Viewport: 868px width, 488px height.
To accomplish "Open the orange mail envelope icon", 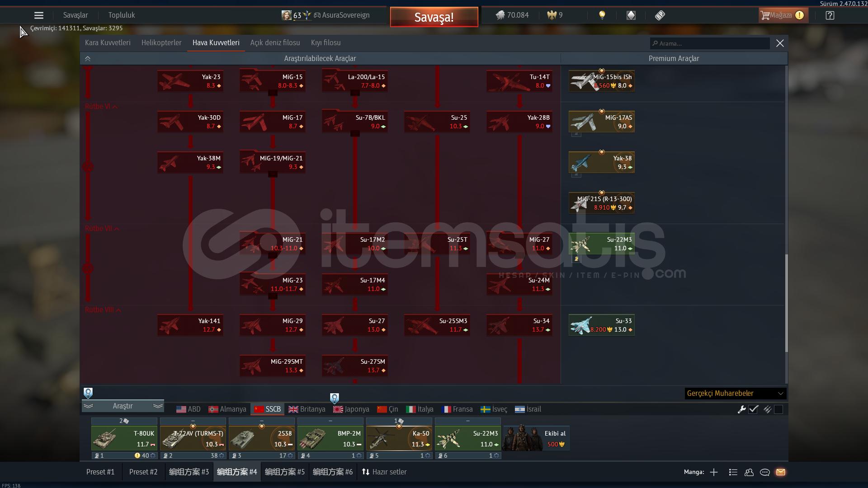I will click(x=781, y=472).
